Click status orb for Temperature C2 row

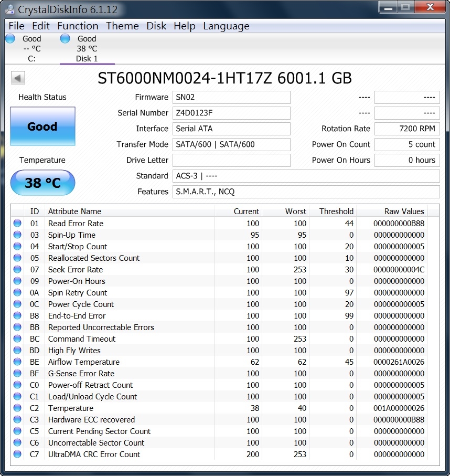click(17, 408)
